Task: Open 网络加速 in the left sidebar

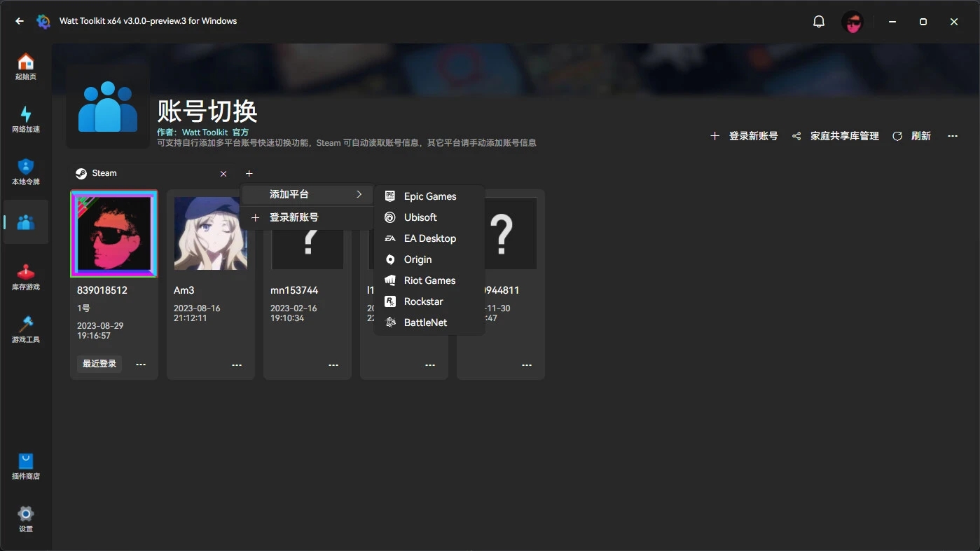Action: [x=25, y=119]
